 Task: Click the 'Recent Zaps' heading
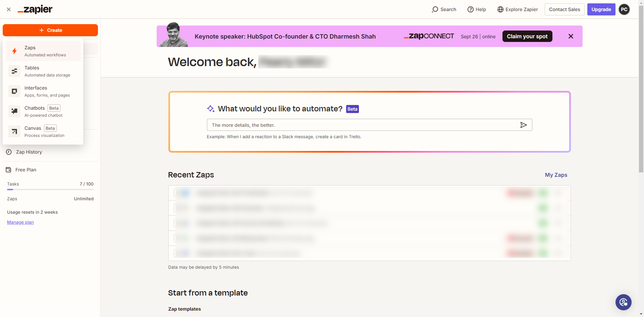pos(191,175)
